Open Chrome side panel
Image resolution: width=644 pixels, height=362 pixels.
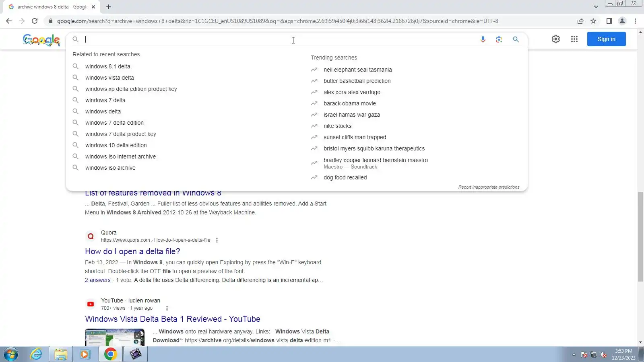(x=609, y=21)
